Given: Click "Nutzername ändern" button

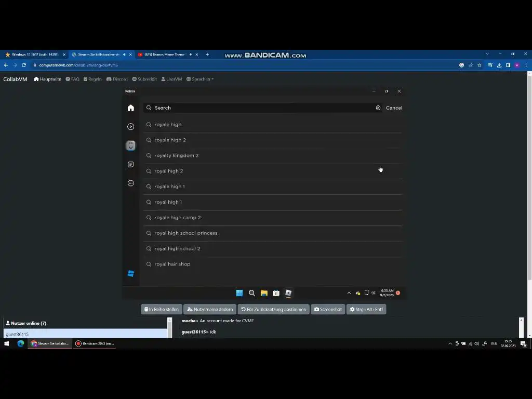Looking at the screenshot, I should click(210, 310).
